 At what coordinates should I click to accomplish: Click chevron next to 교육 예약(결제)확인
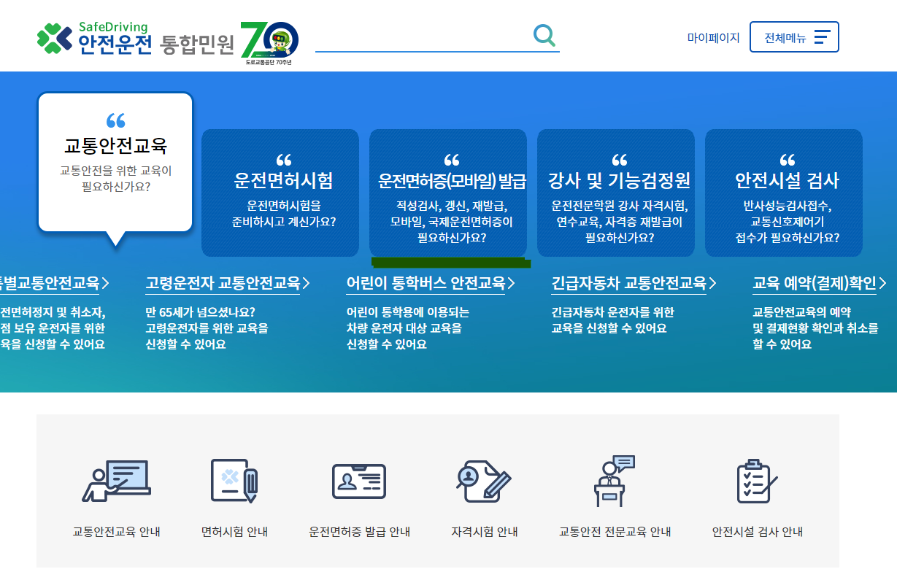882,283
